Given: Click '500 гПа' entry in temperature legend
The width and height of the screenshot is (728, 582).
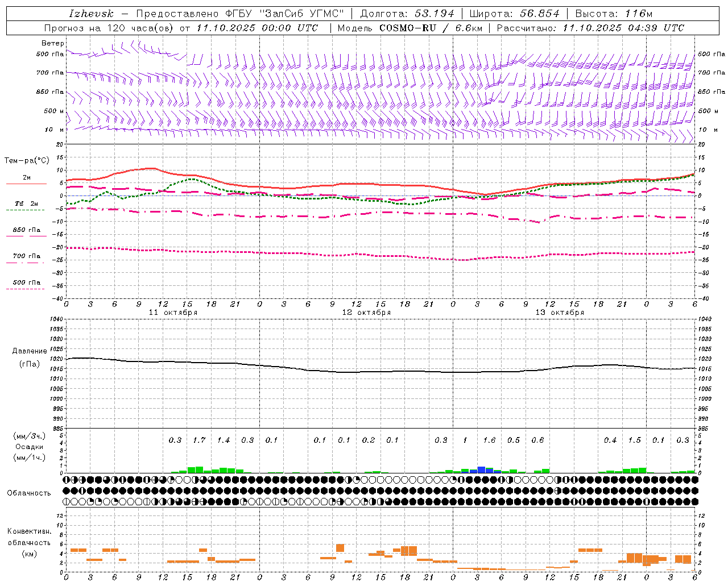Looking at the screenshot, I should (27, 282).
